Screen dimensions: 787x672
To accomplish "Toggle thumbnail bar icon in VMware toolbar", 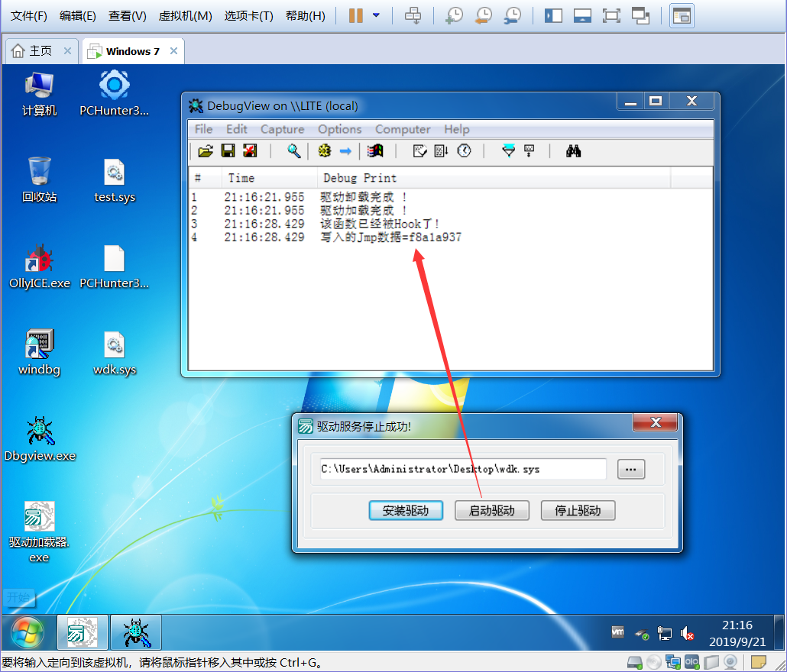I will coord(582,15).
